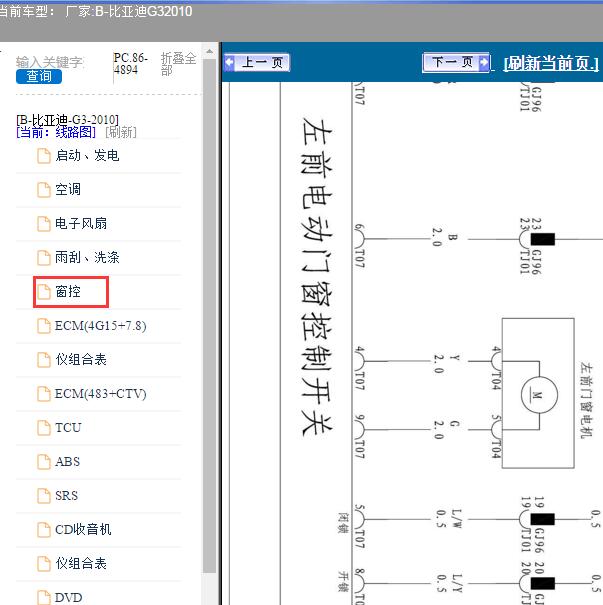This screenshot has height=605, width=603.
Task: Click document icon beside ECM(483+CTV)
Action: [x=44, y=394]
